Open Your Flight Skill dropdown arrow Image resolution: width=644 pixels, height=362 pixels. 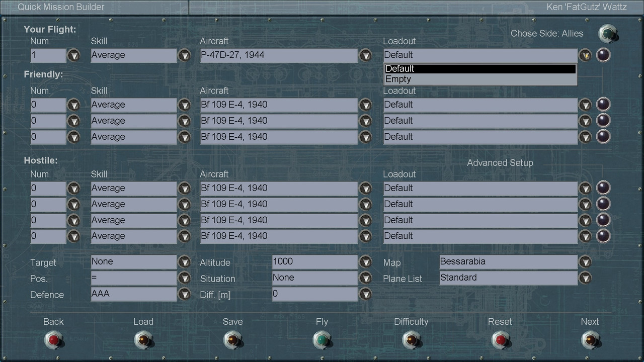[x=185, y=55]
